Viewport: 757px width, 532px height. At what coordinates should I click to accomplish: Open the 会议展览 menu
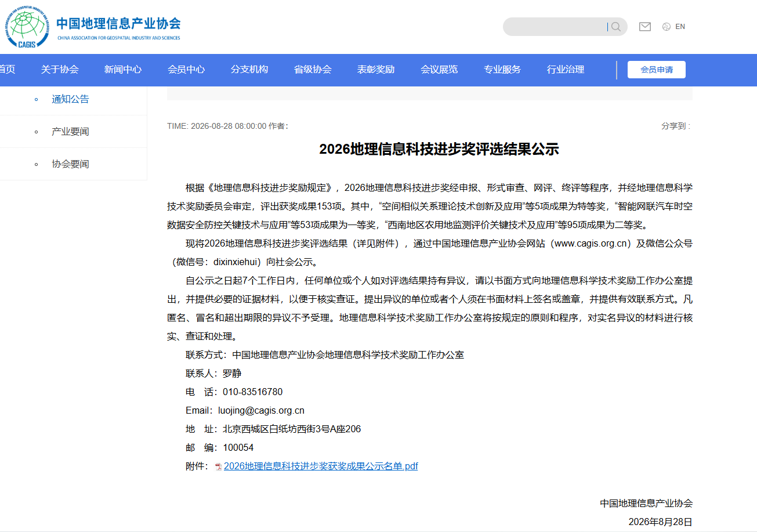(439, 70)
